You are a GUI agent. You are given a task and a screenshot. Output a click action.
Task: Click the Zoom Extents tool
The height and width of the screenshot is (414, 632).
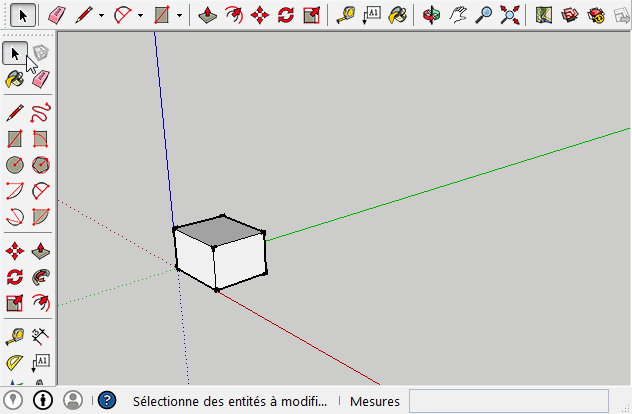coord(510,15)
